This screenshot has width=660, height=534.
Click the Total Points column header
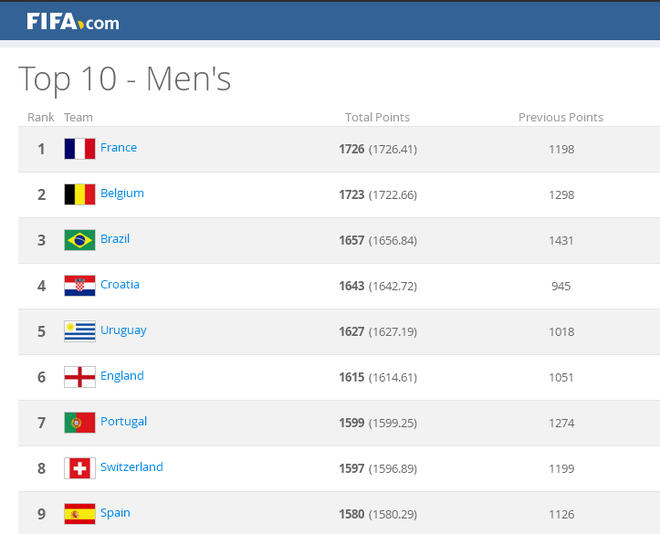[377, 118]
